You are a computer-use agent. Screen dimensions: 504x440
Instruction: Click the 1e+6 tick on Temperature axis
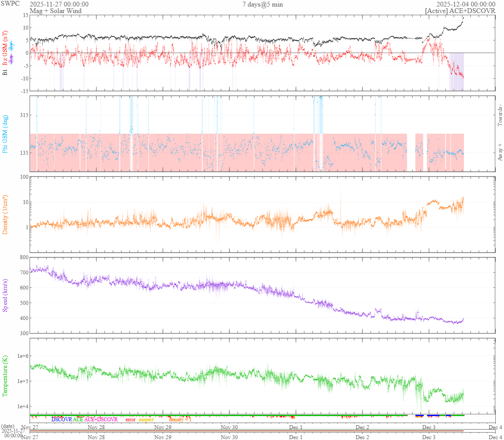[x=23, y=356]
